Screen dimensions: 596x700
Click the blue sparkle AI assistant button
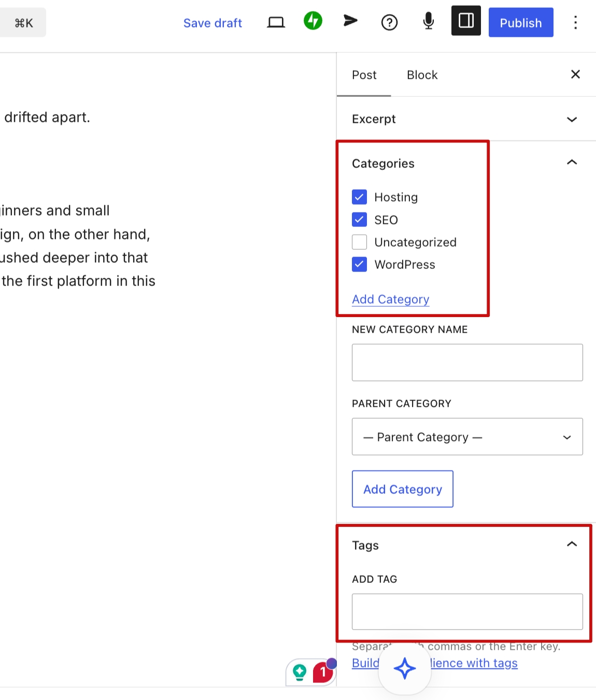point(405,668)
